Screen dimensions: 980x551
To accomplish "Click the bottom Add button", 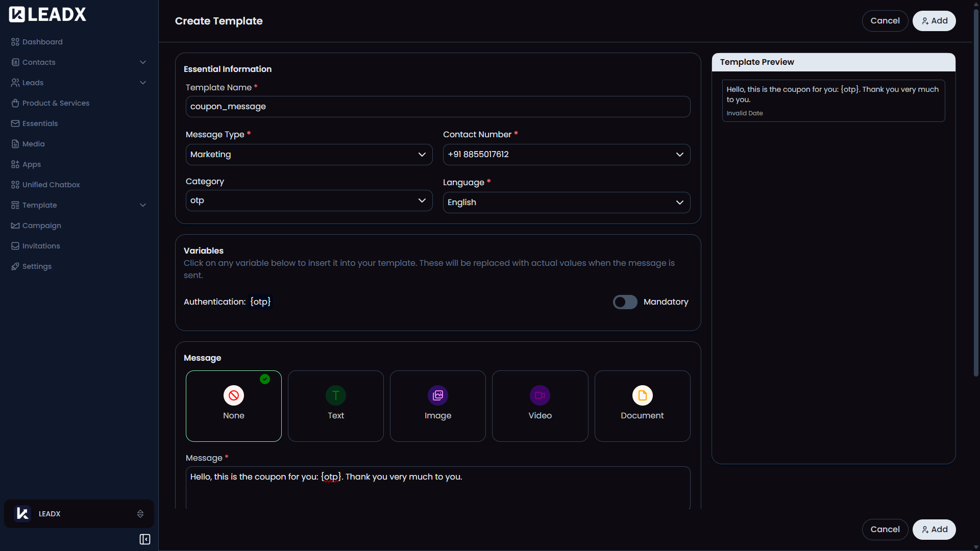I will [934, 530].
